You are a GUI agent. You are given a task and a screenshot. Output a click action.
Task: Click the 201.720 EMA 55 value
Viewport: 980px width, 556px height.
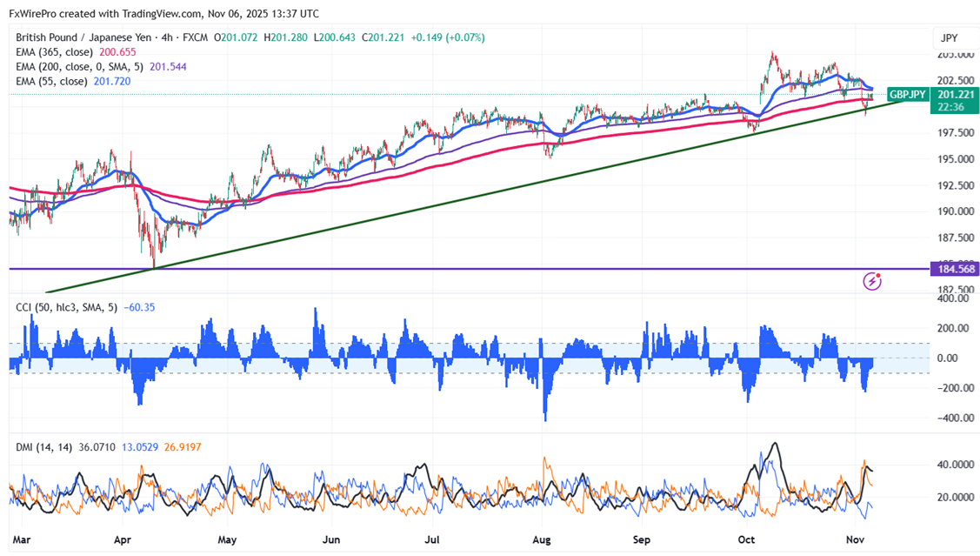(x=112, y=81)
